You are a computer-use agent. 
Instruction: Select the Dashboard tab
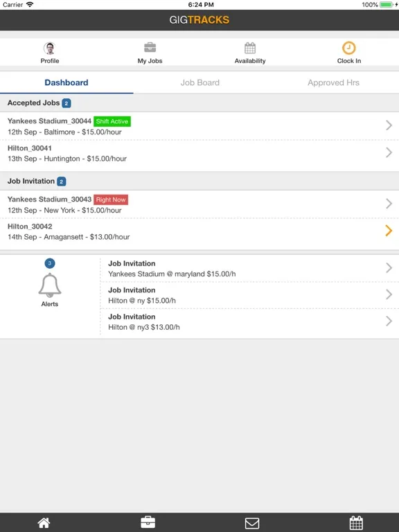pos(66,82)
